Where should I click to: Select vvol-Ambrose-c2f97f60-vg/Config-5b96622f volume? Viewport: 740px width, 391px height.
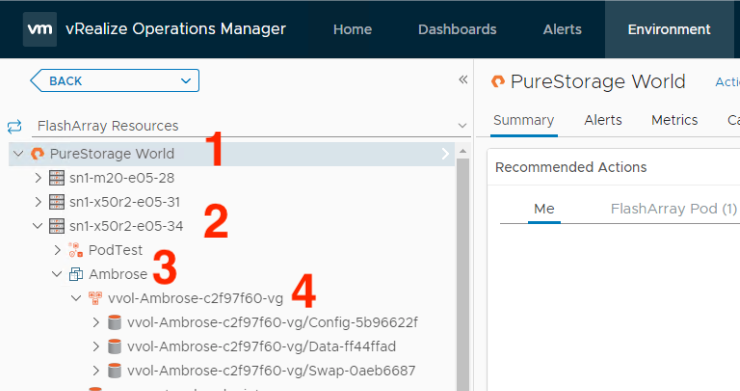272,323
